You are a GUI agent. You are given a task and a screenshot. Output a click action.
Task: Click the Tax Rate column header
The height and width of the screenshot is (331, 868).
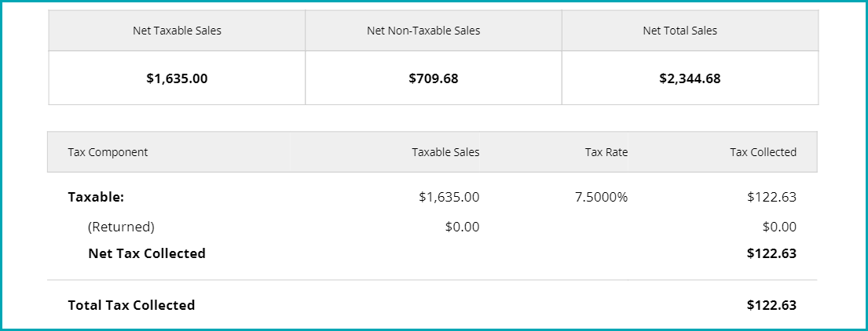point(606,152)
